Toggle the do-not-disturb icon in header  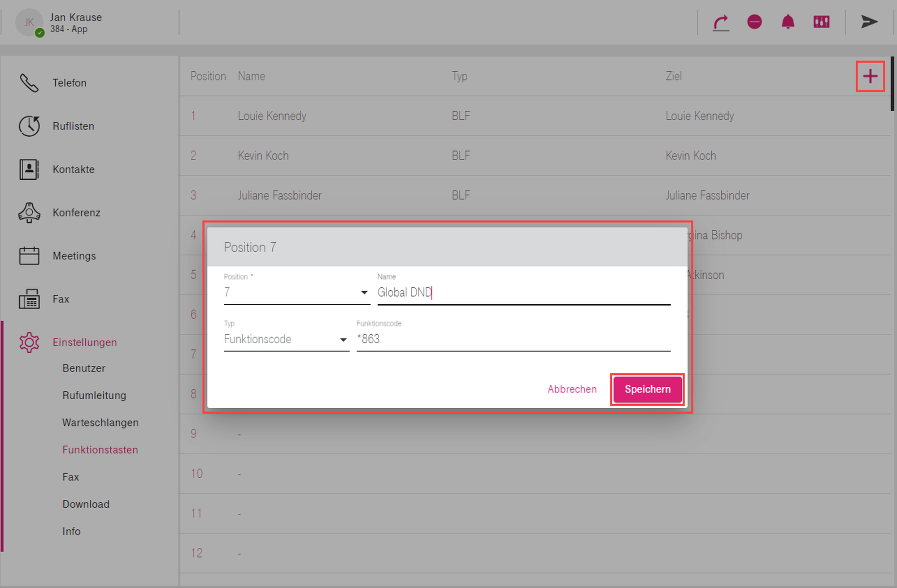[x=754, y=22]
